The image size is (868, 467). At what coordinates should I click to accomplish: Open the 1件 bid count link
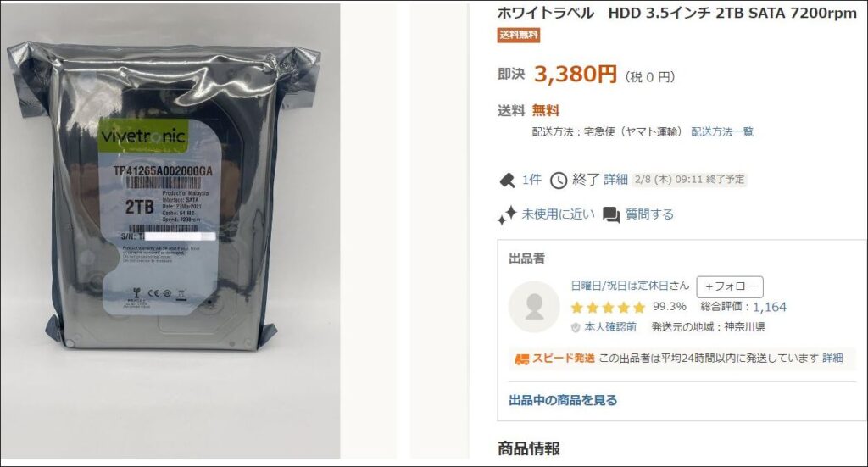point(531,180)
